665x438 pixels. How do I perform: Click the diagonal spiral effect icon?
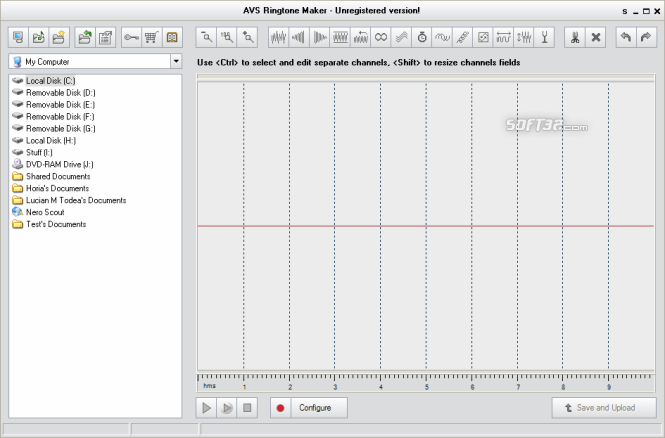click(463, 37)
